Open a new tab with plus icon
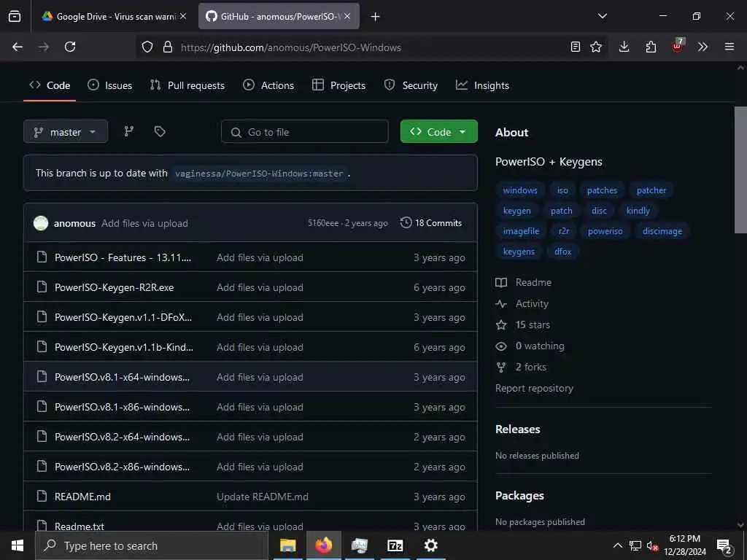The width and height of the screenshot is (747, 560). click(x=376, y=17)
